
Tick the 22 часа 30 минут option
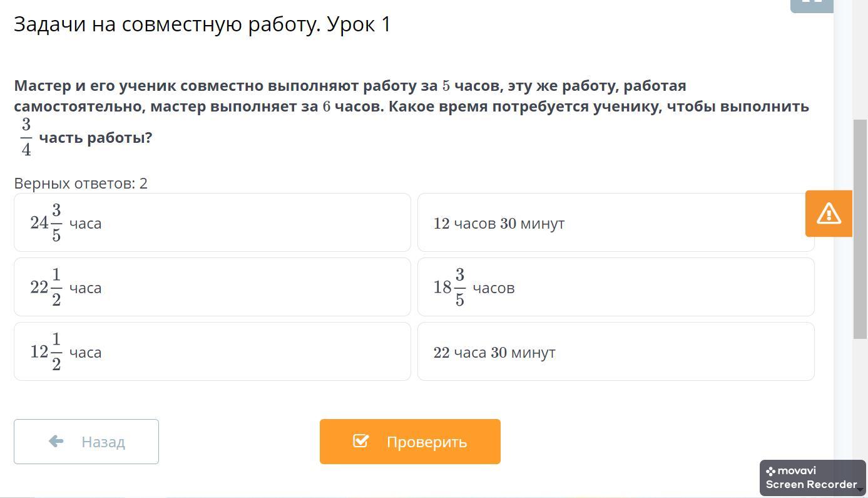coord(615,352)
